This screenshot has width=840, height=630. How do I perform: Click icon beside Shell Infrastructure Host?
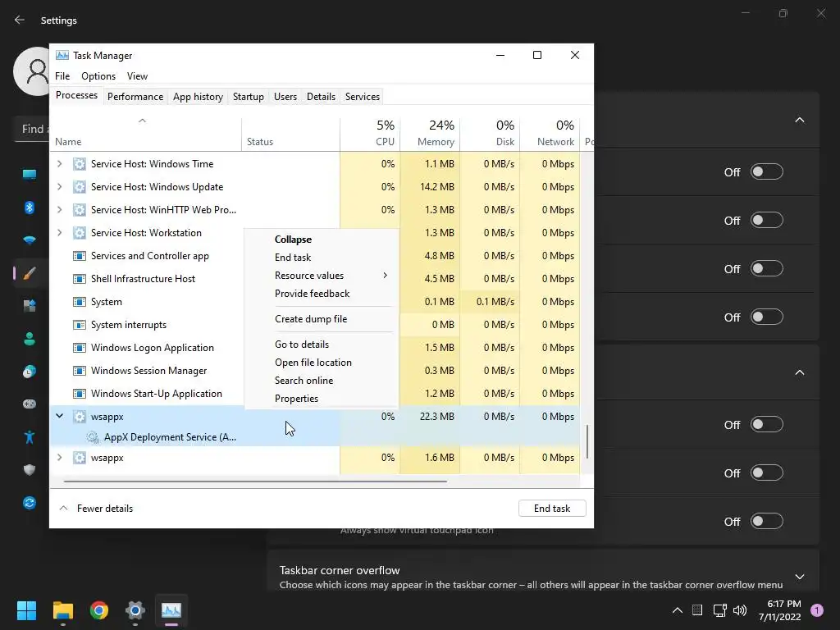pos(80,279)
